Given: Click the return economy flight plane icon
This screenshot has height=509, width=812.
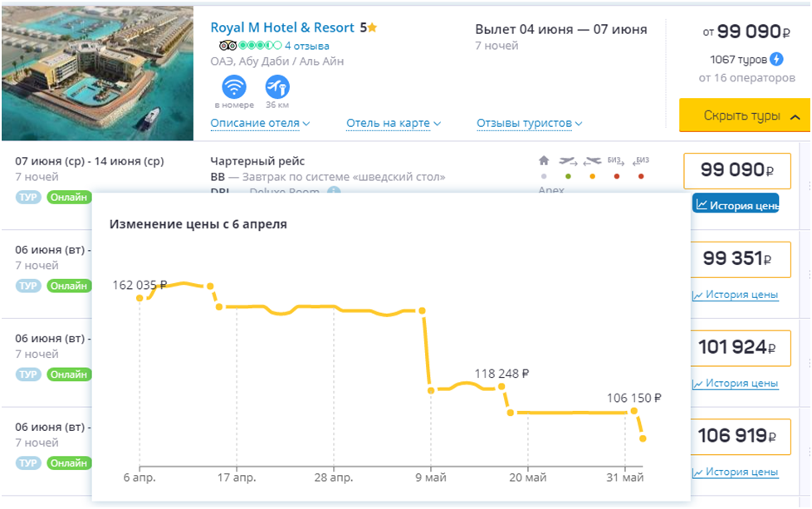Looking at the screenshot, I should point(592,160).
